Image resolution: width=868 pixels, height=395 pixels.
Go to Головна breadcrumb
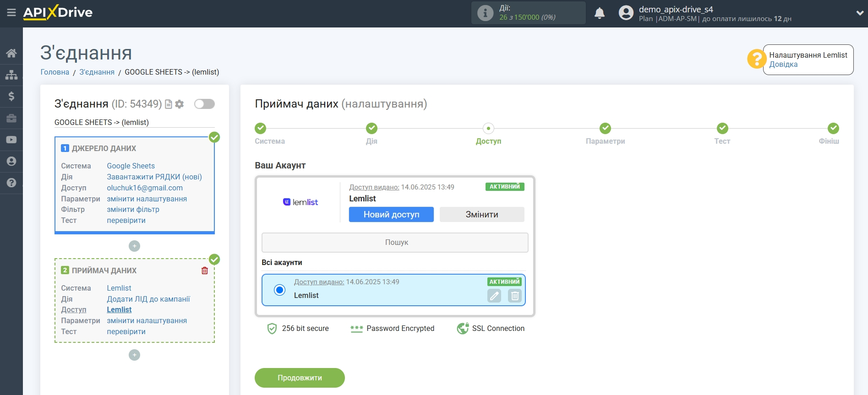coord(55,72)
